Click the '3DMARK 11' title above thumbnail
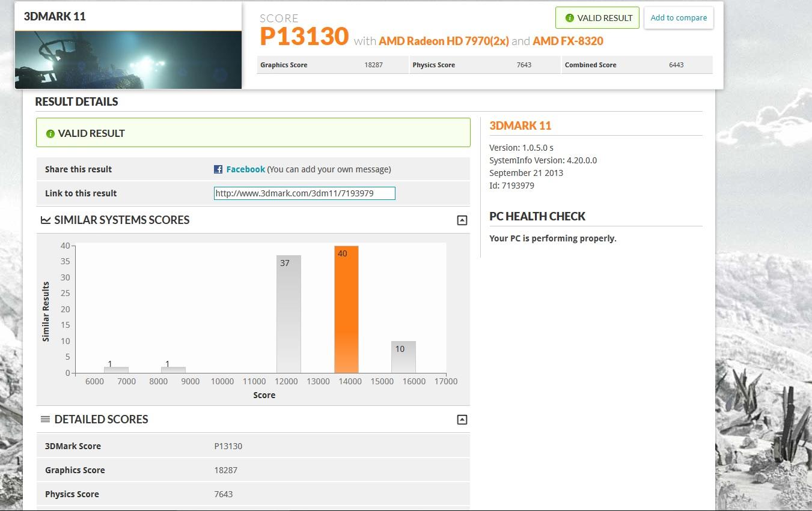The height and width of the screenshot is (511, 812). click(x=55, y=16)
